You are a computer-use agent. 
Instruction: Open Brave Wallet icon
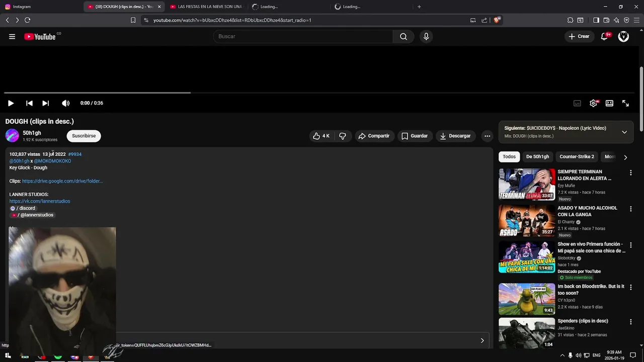click(x=606, y=20)
